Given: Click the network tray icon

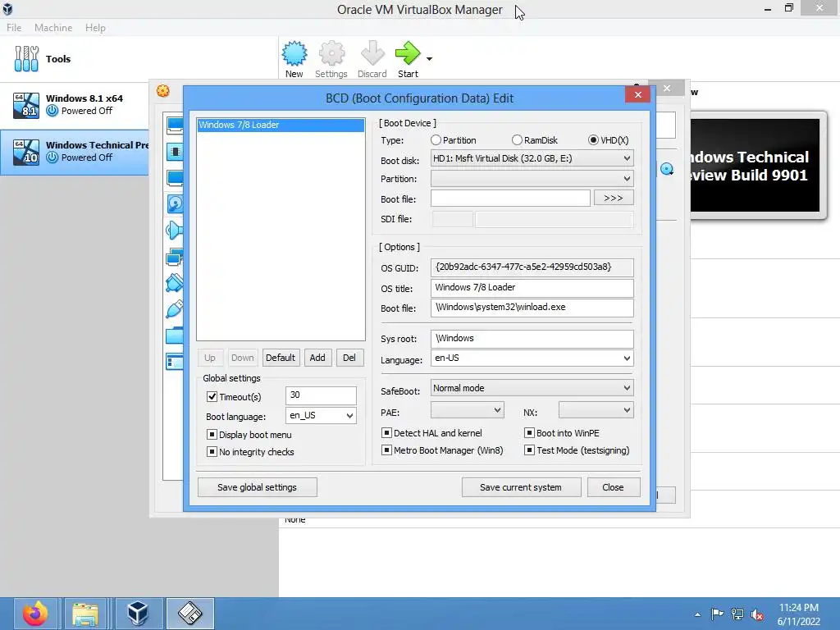Looking at the screenshot, I should (737, 614).
